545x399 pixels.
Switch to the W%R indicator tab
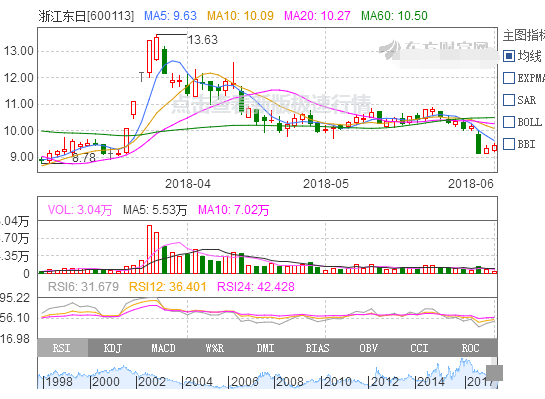click(214, 348)
